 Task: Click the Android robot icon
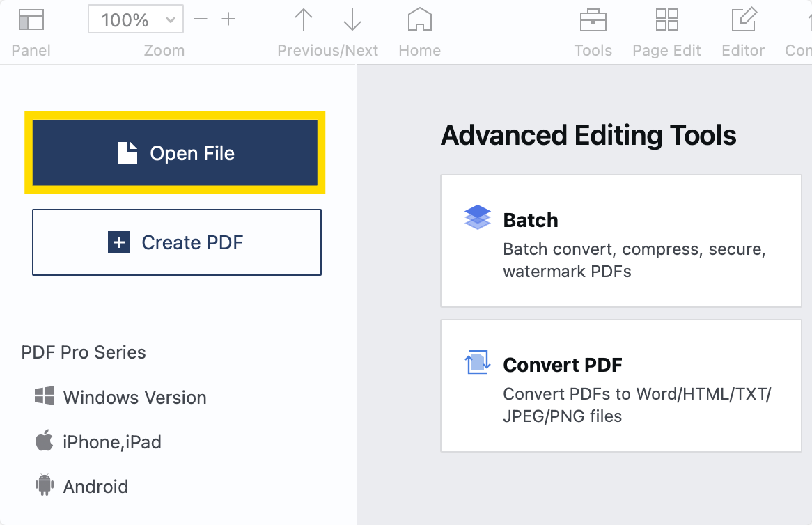coord(45,485)
